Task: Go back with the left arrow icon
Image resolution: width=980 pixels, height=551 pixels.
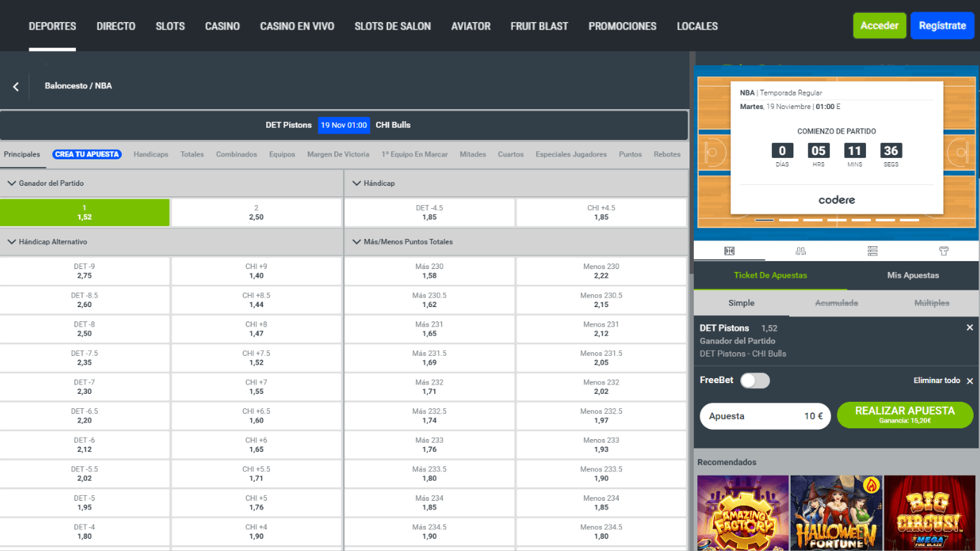Action: [16, 86]
